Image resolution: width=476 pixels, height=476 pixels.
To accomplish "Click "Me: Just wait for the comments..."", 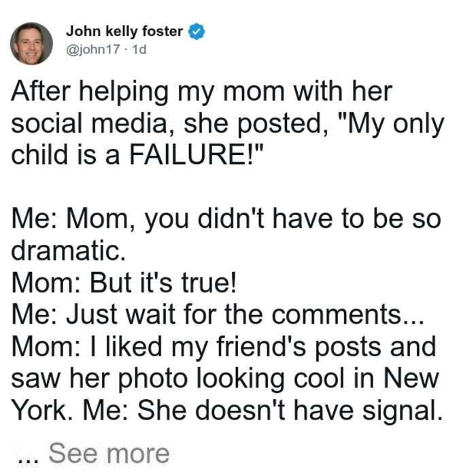I will pyautogui.click(x=218, y=314).
